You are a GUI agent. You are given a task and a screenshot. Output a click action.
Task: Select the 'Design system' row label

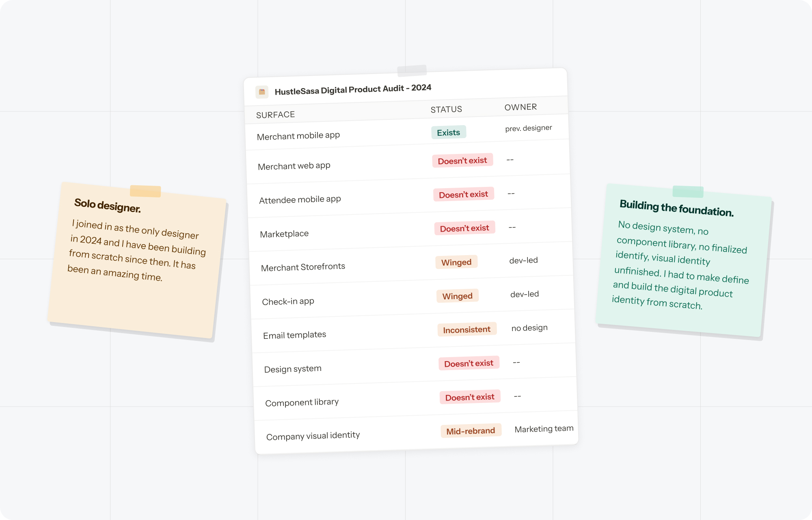tap(293, 369)
